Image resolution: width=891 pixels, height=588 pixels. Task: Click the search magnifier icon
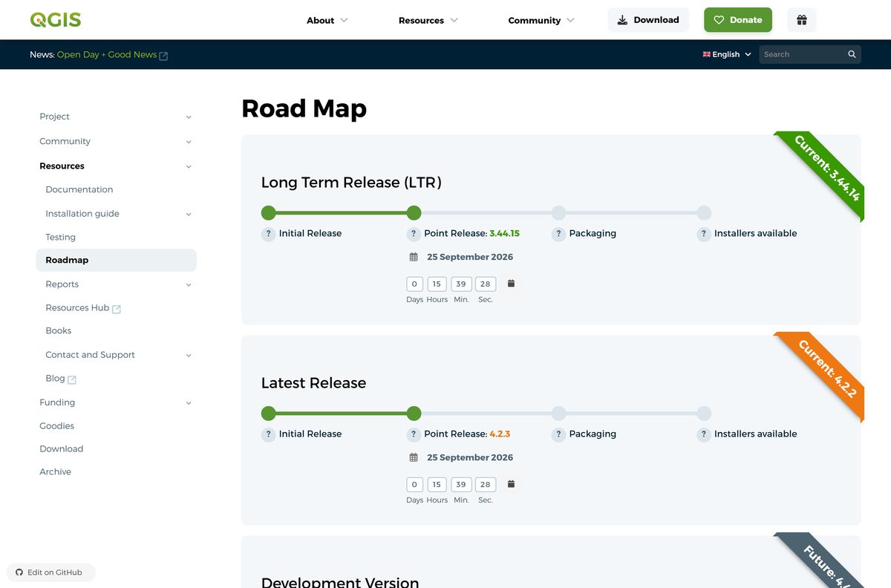[x=852, y=54]
